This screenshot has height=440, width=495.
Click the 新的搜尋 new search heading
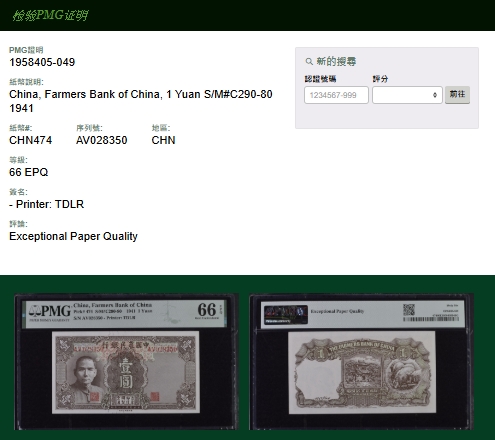(336, 61)
